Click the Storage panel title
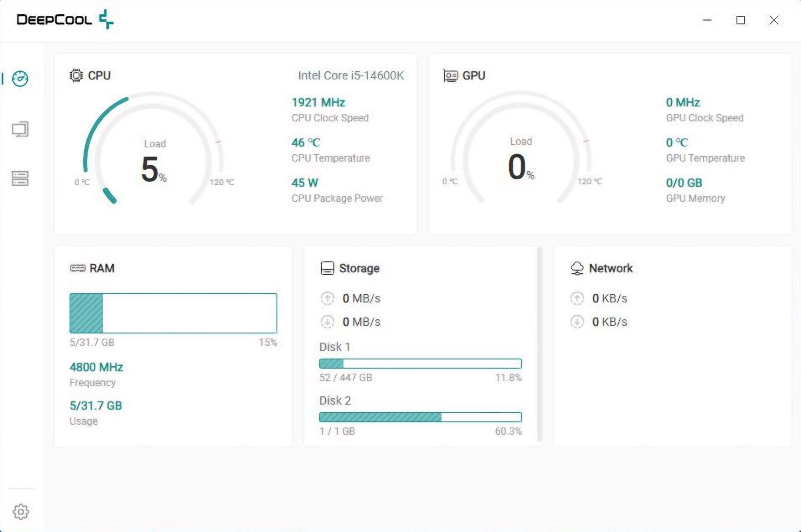This screenshot has width=801, height=532. (x=359, y=268)
